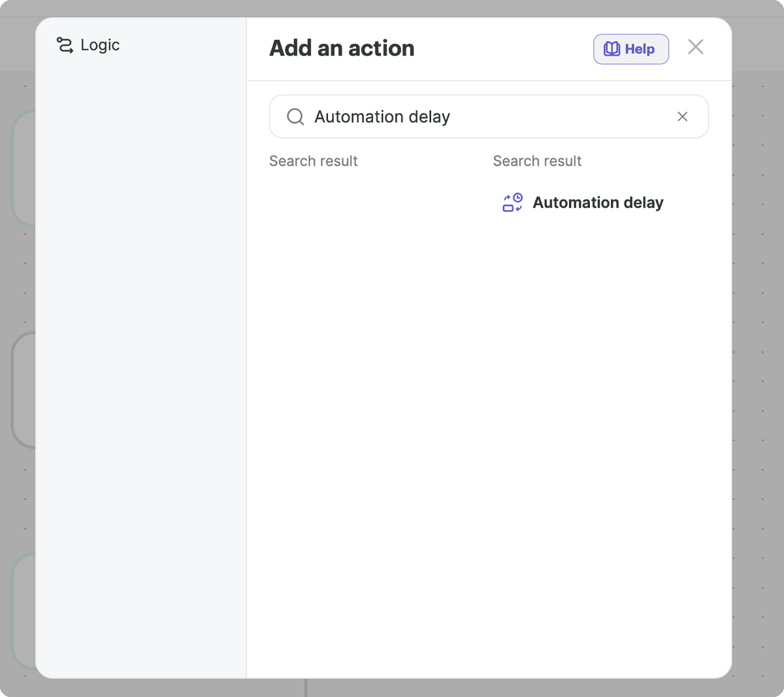This screenshot has width=784, height=697.
Task: Select the Logic category in sidebar
Action: pyautogui.click(x=88, y=45)
